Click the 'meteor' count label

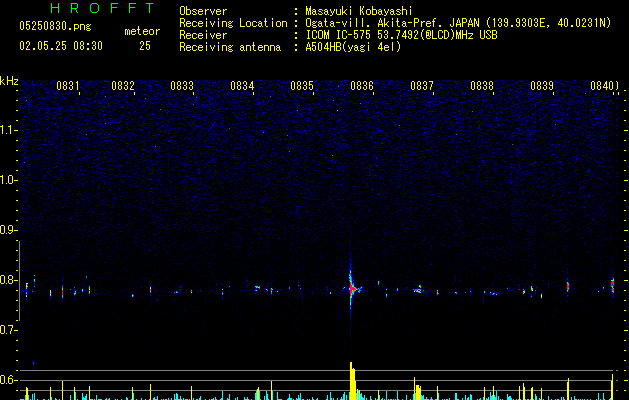(142, 31)
